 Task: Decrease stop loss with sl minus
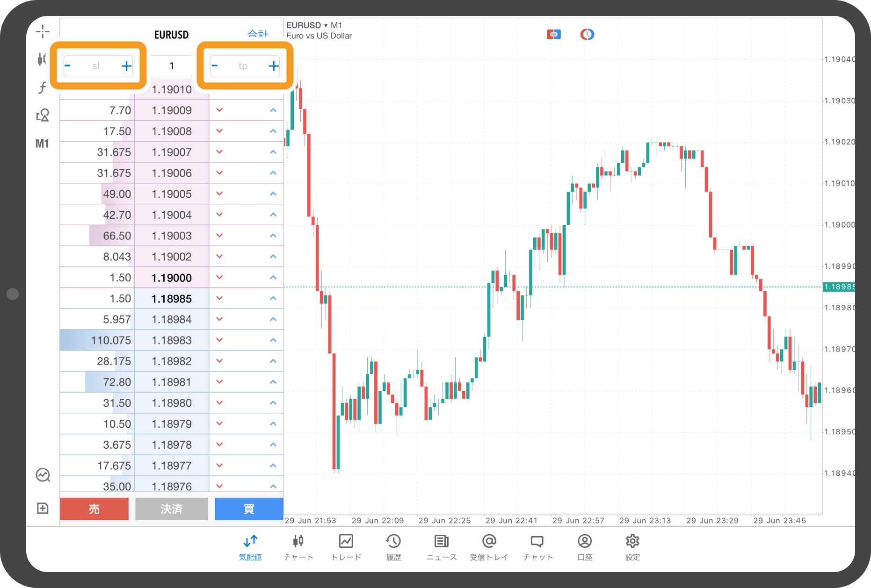[68, 66]
